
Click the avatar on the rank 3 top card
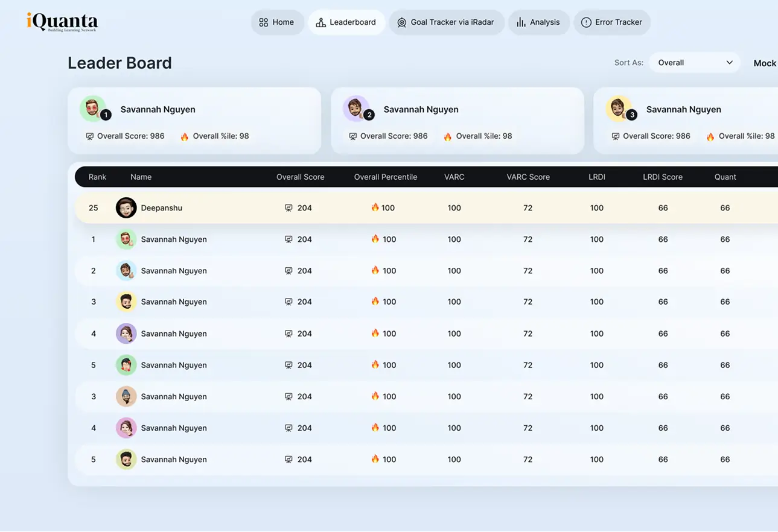pyautogui.click(x=619, y=109)
